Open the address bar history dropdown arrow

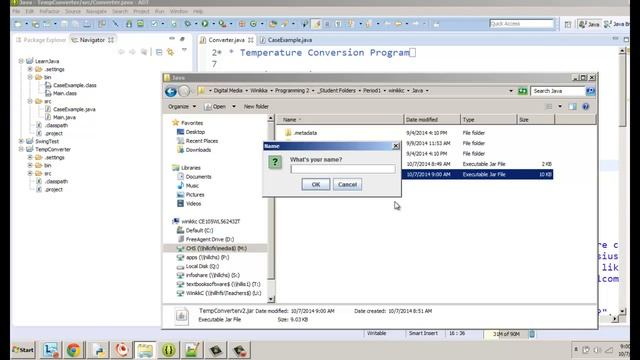click(x=511, y=91)
